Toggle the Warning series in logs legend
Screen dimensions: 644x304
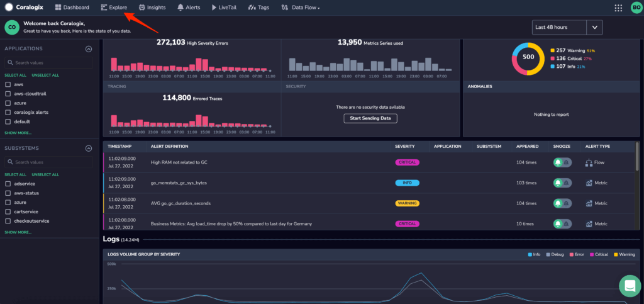[x=625, y=254]
